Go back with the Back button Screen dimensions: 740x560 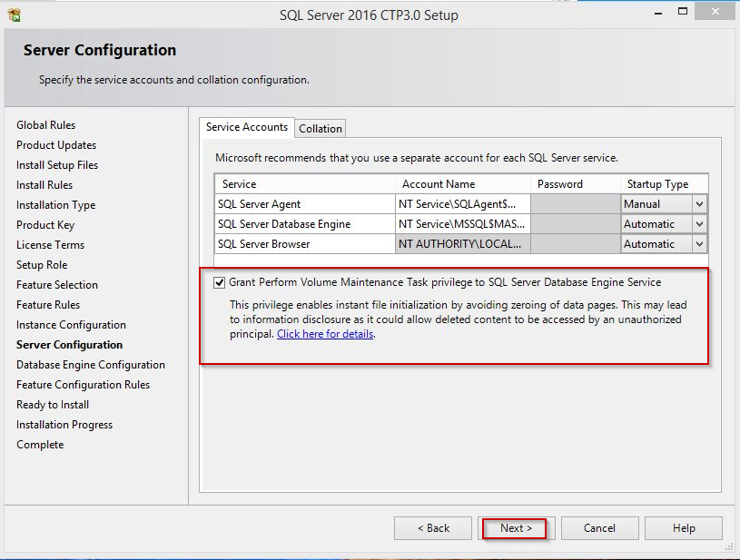433,528
